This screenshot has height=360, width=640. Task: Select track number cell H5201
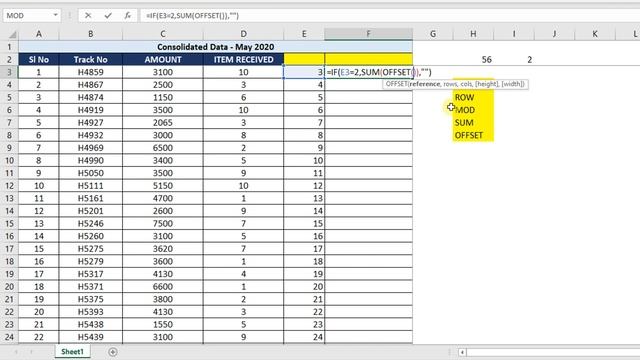[x=91, y=211]
